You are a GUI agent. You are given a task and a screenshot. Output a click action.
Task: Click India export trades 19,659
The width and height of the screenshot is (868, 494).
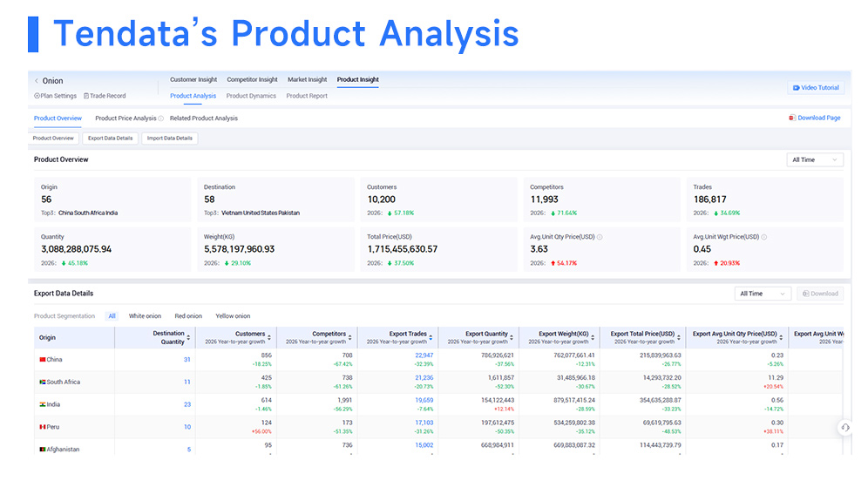click(424, 400)
